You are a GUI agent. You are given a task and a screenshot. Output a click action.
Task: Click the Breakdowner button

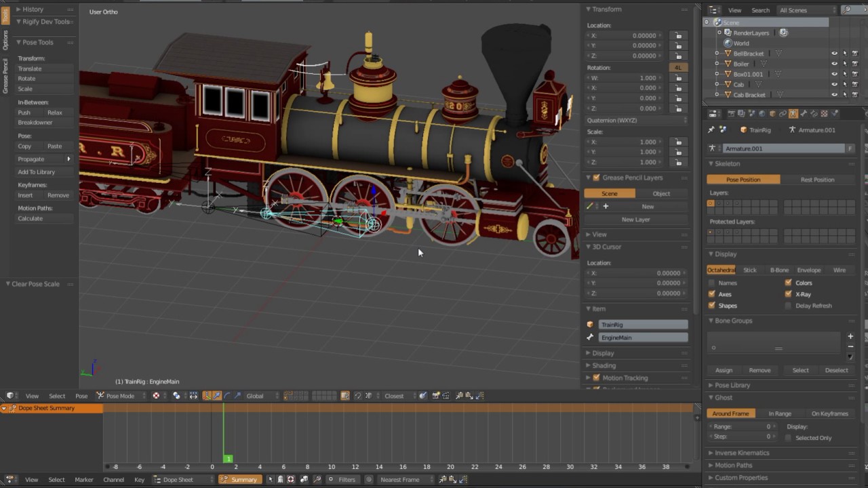(x=45, y=123)
